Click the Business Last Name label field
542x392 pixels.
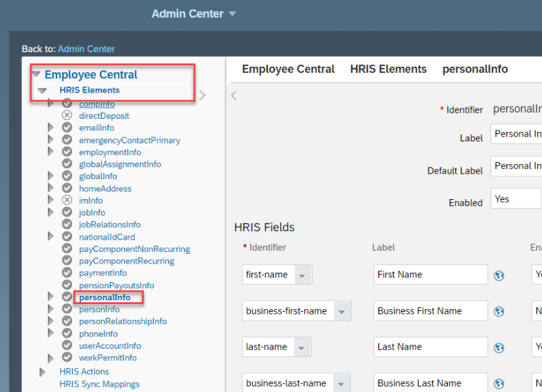pos(431,382)
